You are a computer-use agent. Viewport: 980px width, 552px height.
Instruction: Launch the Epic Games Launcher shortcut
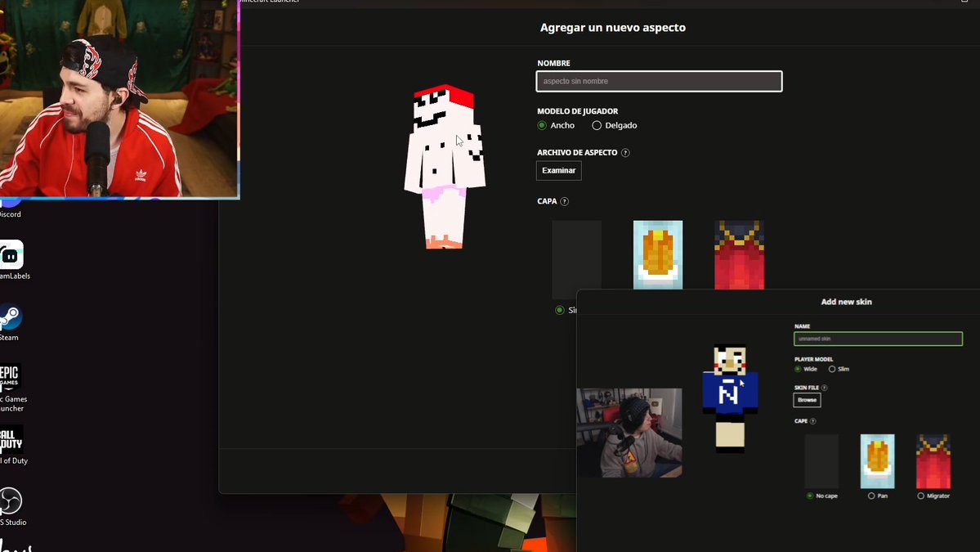(11, 388)
